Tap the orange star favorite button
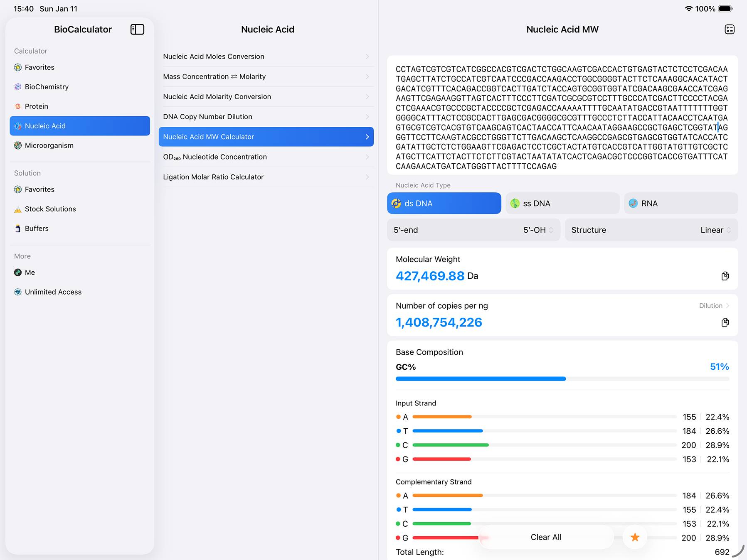This screenshot has height=560, width=747. [635, 537]
